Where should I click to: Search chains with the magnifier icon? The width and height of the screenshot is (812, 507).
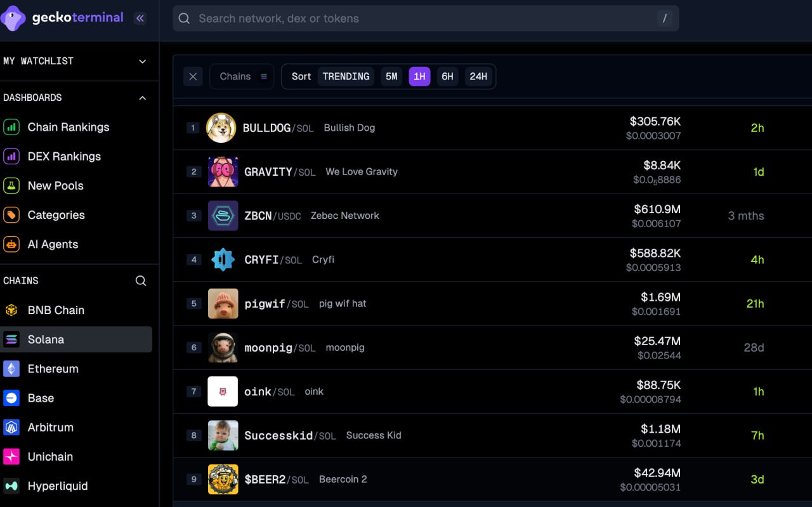pos(141,280)
